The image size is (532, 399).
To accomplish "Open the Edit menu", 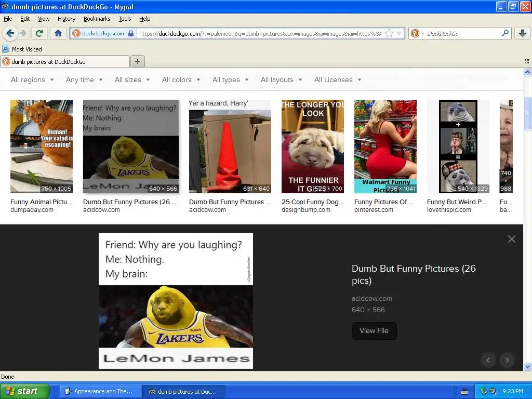I will pyautogui.click(x=25, y=19).
